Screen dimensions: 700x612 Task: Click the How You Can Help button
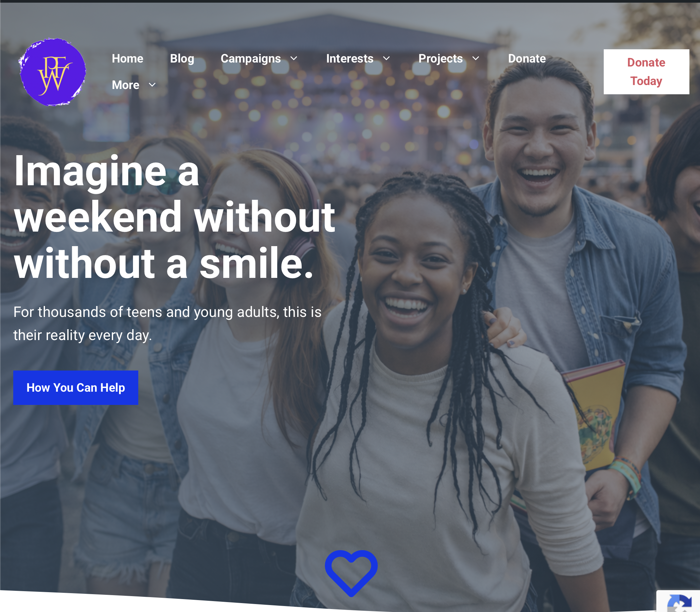[x=75, y=388]
